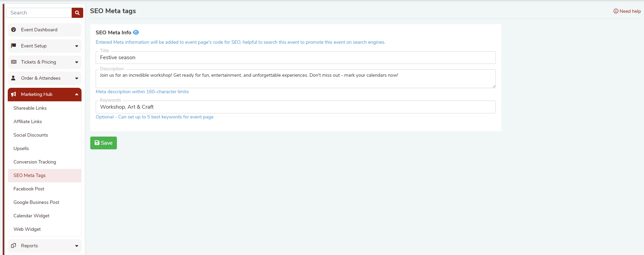The width and height of the screenshot is (644, 255).
Task: Click the Need help info icon
Action: coord(616,11)
